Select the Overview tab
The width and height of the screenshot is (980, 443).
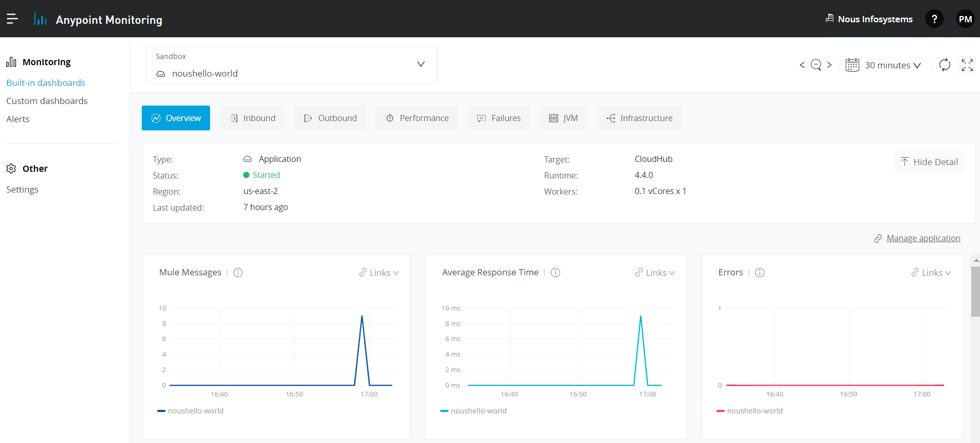(176, 118)
